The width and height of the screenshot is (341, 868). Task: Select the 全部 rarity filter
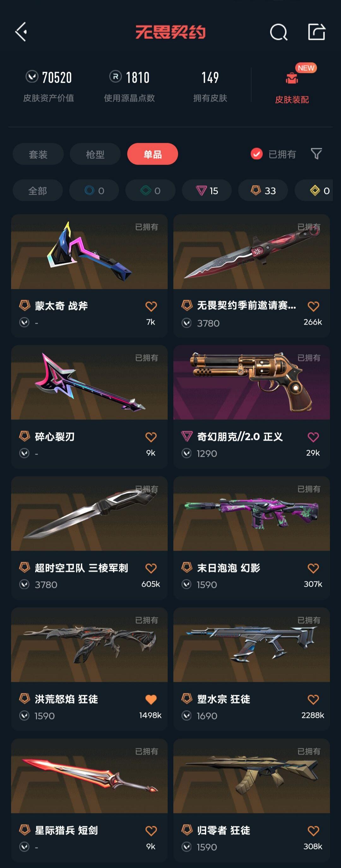tap(38, 191)
